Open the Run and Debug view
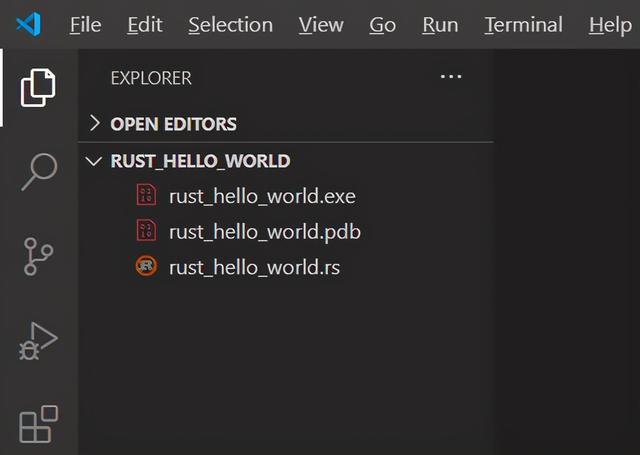Image resolution: width=640 pixels, height=455 pixels. pyautogui.click(x=38, y=341)
